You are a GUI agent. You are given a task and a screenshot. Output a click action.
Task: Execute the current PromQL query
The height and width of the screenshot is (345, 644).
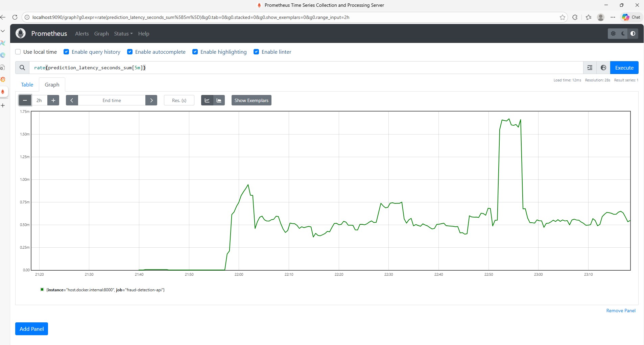pyautogui.click(x=624, y=68)
